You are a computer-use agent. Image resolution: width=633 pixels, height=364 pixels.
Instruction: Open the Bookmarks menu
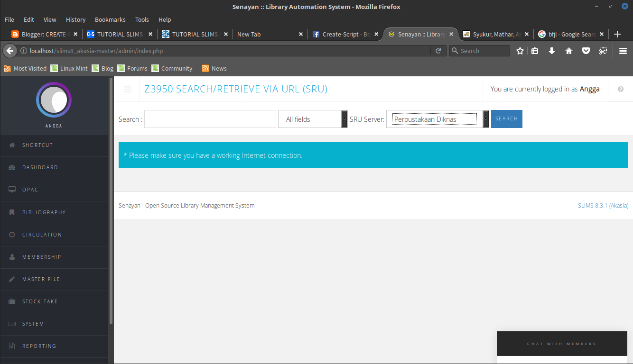[x=110, y=19]
